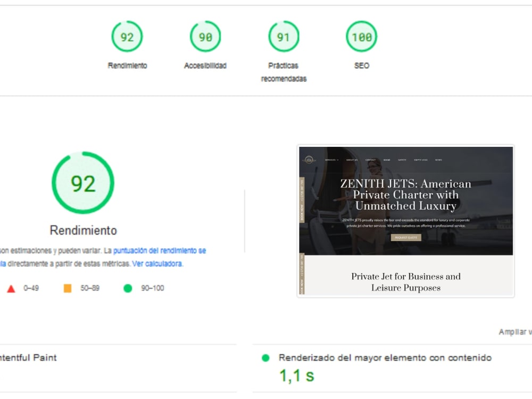Click the 'SEO' label under the 100 gauge
Image resolution: width=532 pixels, height=399 pixels.
(x=362, y=65)
